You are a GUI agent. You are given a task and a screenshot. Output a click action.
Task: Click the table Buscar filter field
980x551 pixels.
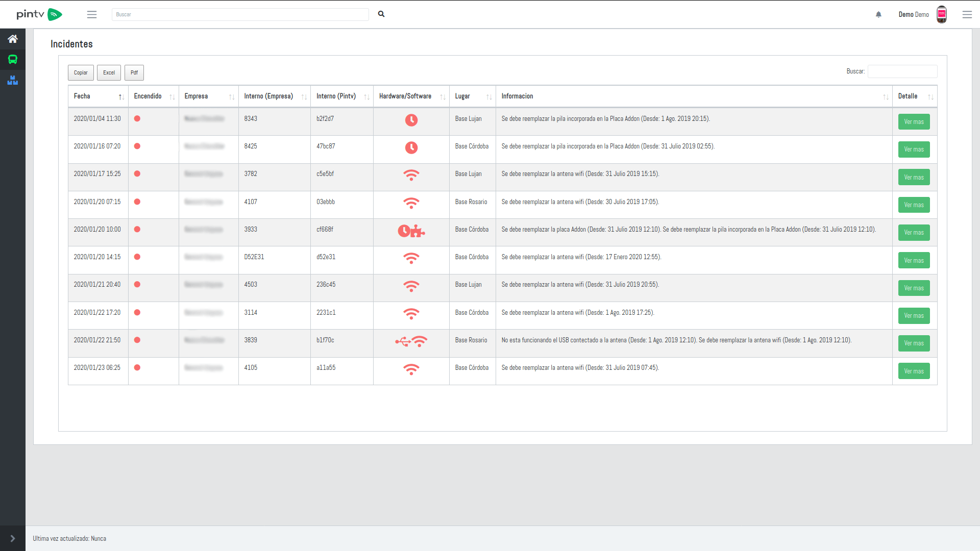pos(902,71)
